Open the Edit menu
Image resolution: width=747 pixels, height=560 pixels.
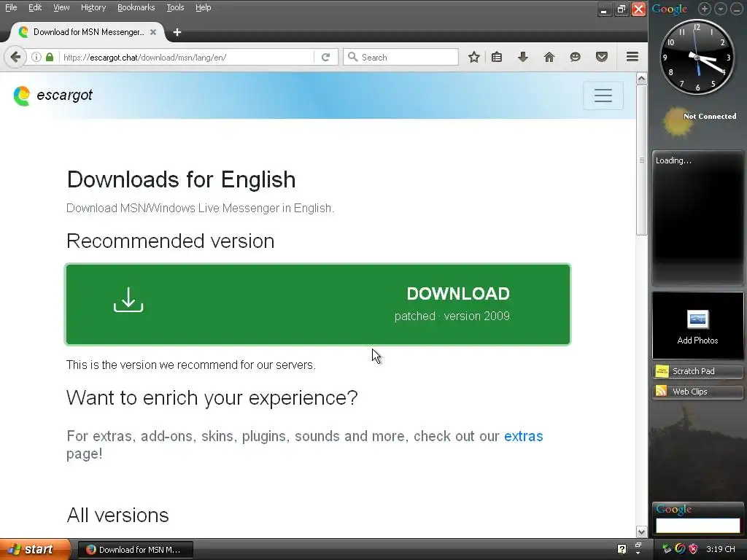35,7
